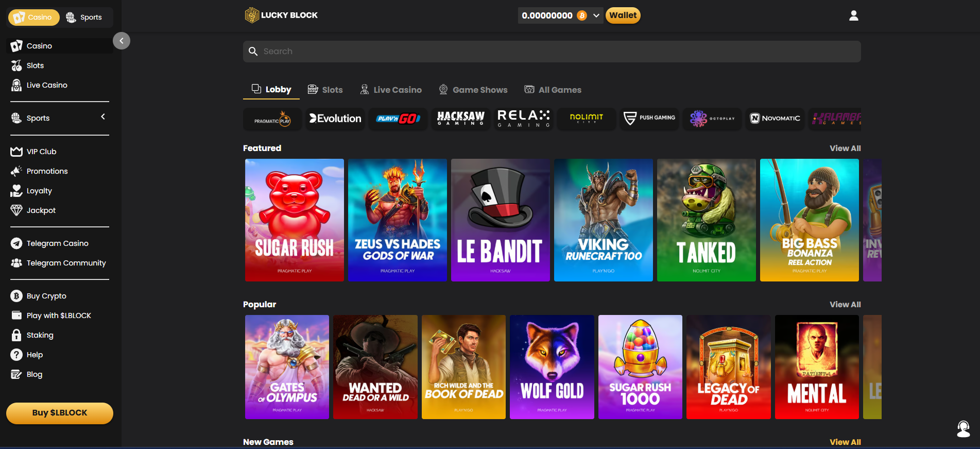Screen dimensions: 980x449
Task: Open VIP Club in the sidebar
Action: pyautogui.click(x=60, y=152)
